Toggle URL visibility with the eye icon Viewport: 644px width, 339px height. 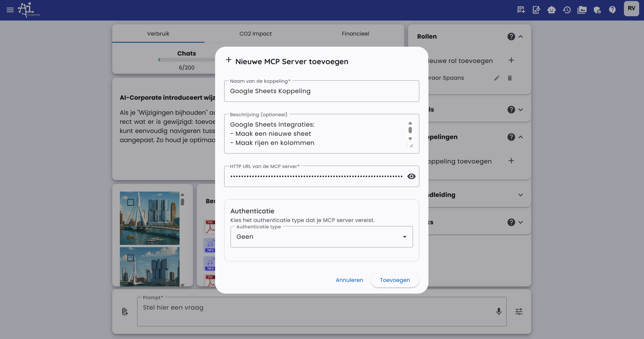tap(411, 176)
